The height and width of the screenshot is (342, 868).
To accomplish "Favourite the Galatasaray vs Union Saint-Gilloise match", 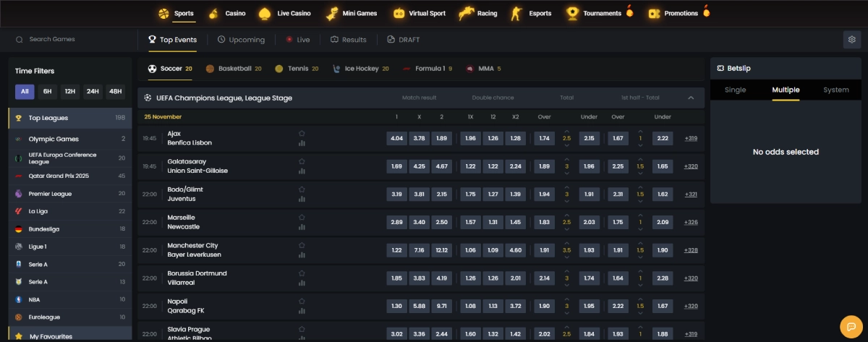I will click(302, 161).
